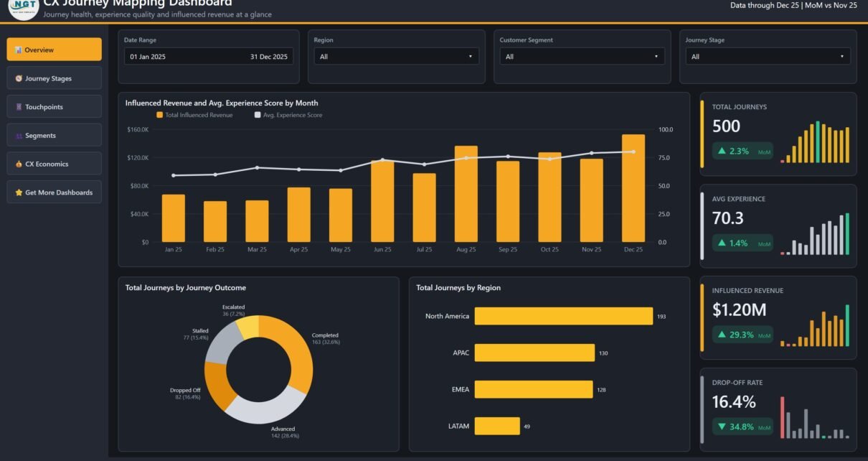Toggle the Total Influenced Revenue legend item
Viewport: 868px width, 461px height.
click(194, 115)
